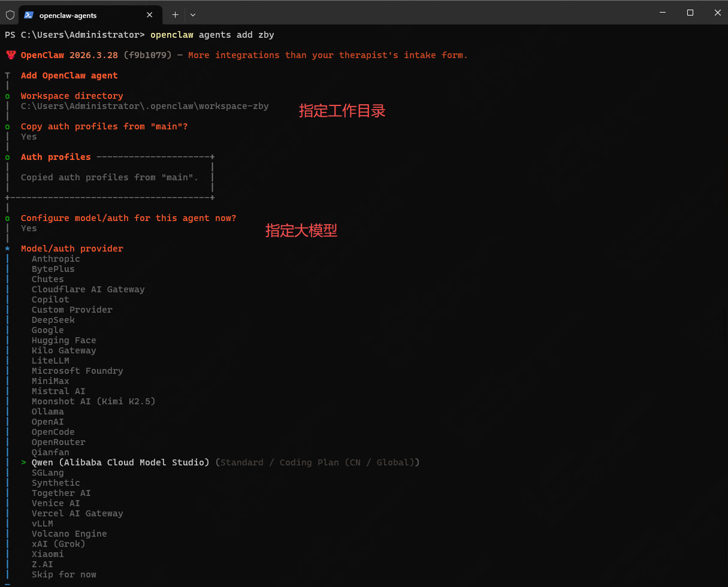The height and width of the screenshot is (587, 728).
Task: Click the Copy auth profiles from "main"? prompt
Action: coord(104,126)
